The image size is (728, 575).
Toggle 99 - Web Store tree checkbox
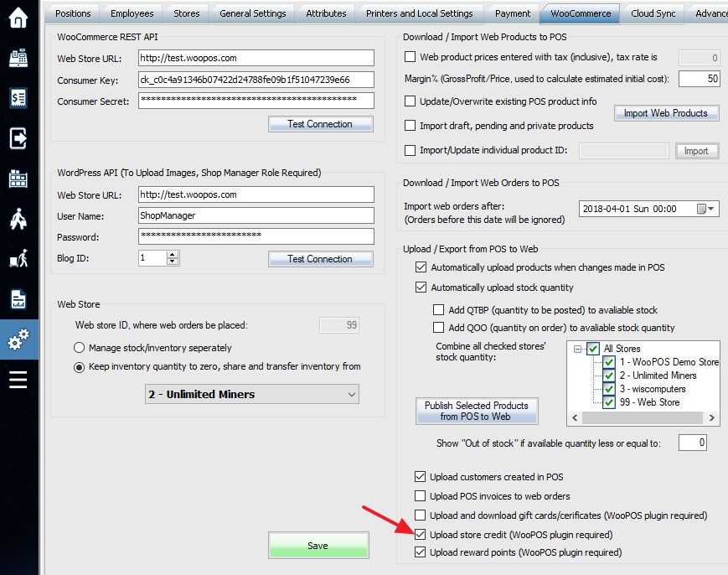(609, 402)
